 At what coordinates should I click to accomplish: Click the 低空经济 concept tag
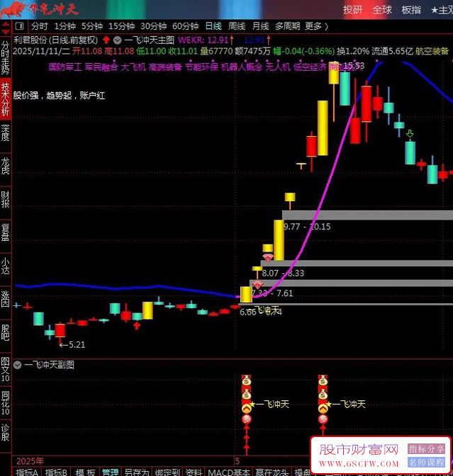pyautogui.click(x=310, y=67)
